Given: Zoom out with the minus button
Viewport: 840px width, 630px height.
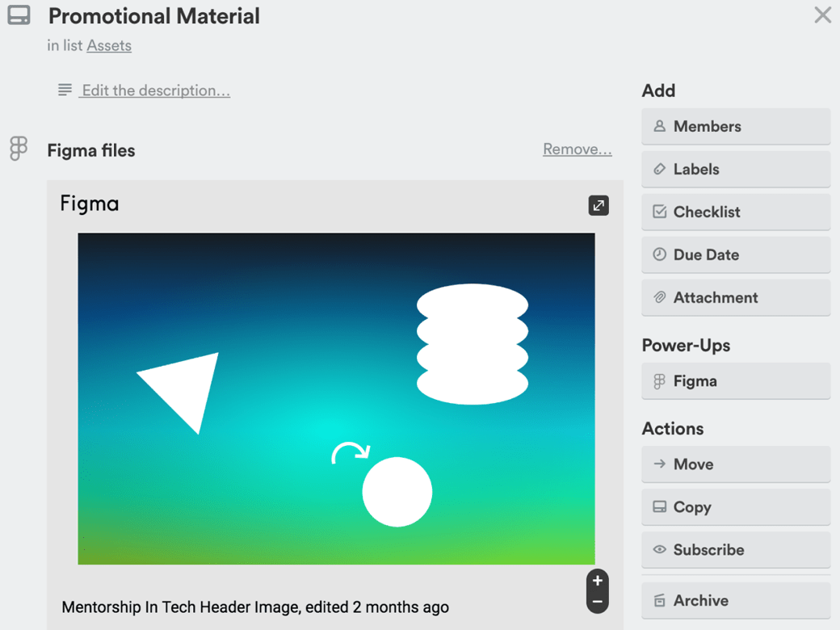Looking at the screenshot, I should click(598, 602).
